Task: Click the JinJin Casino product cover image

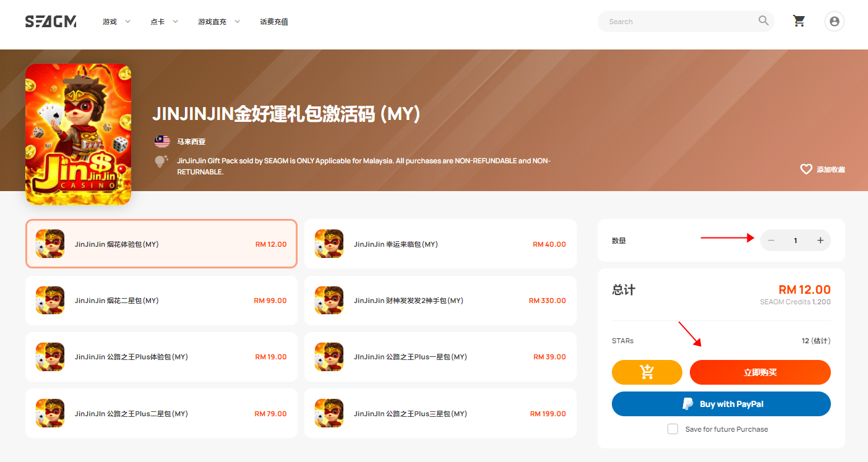Action: click(x=79, y=134)
